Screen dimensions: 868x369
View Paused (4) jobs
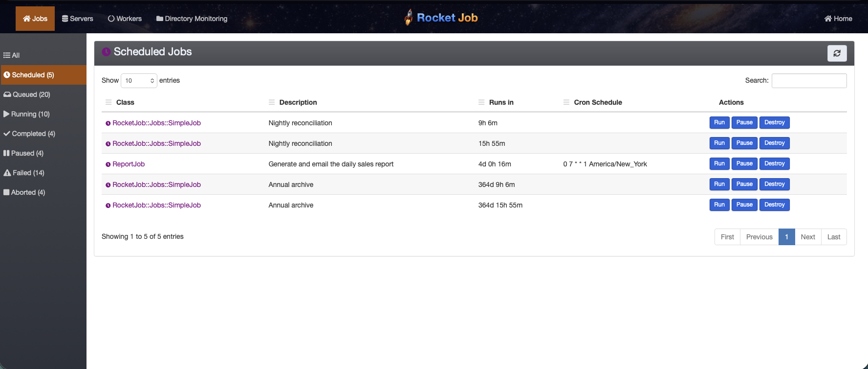pyautogui.click(x=43, y=153)
